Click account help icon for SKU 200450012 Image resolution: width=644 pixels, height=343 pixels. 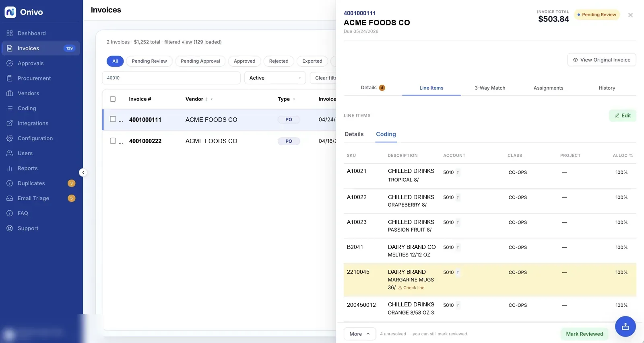[458, 305]
